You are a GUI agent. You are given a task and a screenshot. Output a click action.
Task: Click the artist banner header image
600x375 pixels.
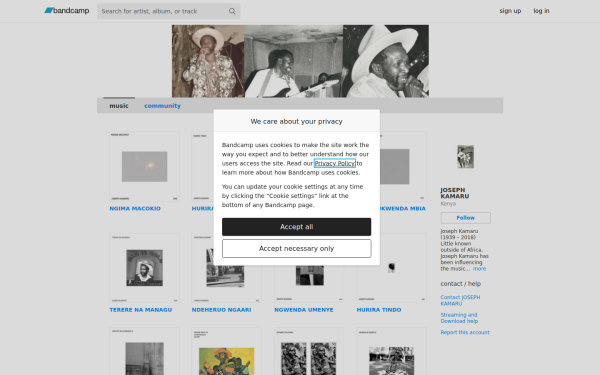[x=300, y=61]
